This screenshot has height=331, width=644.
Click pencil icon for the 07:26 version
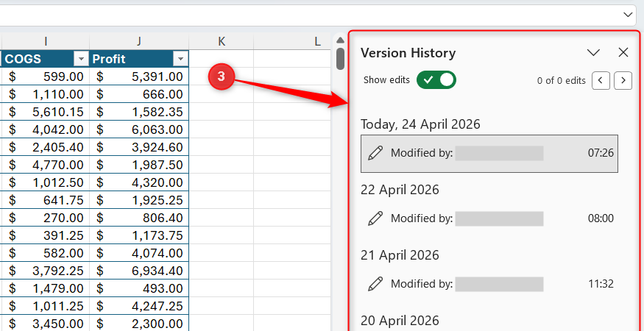[x=375, y=153]
